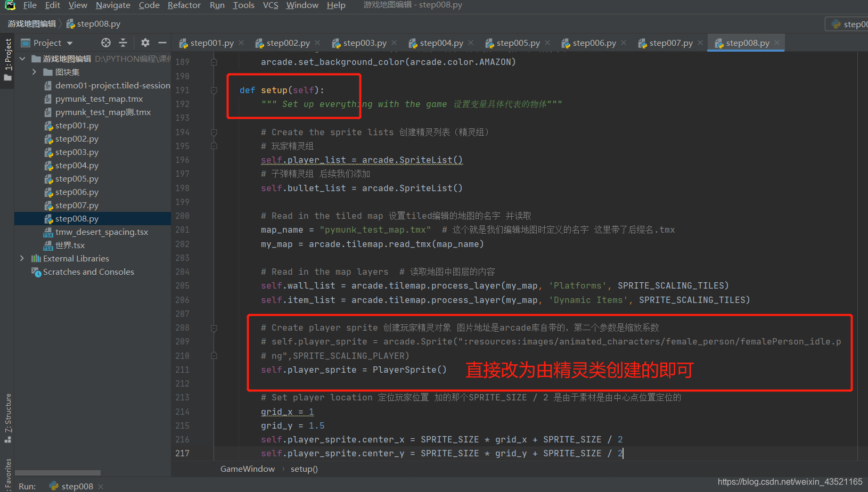This screenshot has width=868, height=492.
Task: Close the step004.py tab
Action: pyautogui.click(x=471, y=43)
